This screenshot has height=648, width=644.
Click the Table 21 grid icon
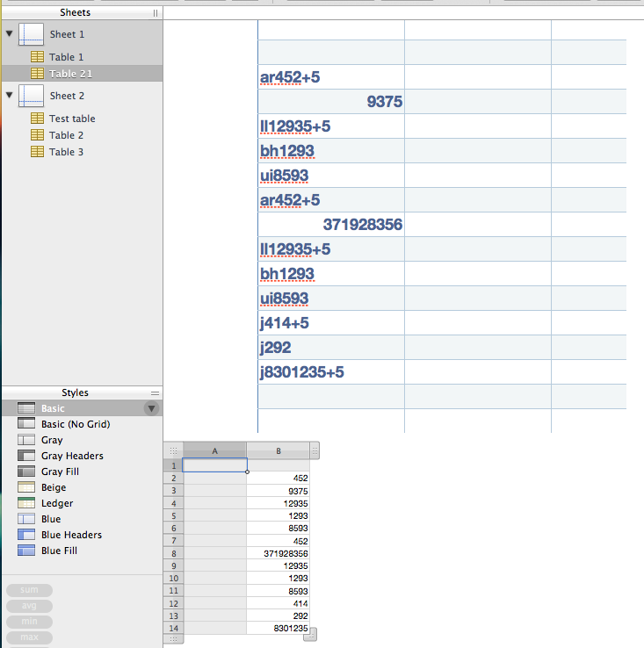37,74
